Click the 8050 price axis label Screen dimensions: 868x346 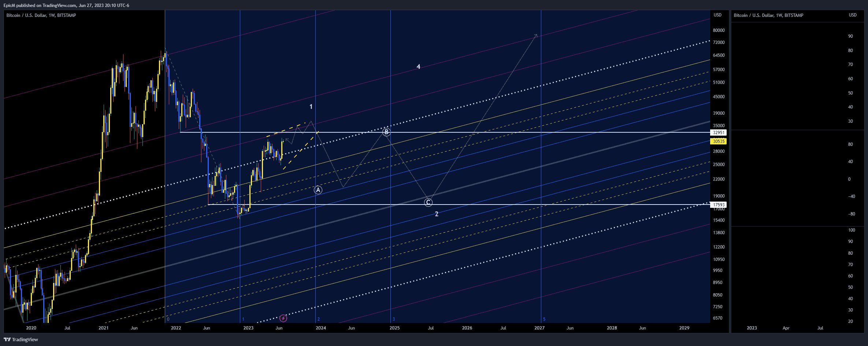pos(718,295)
